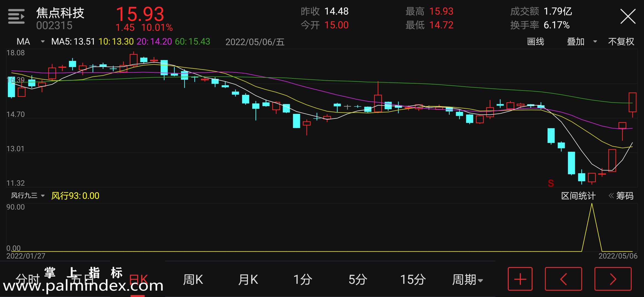This screenshot has height=297, width=644.
Task: Click the MA 10: 13.30 value
Action: coord(116,42)
